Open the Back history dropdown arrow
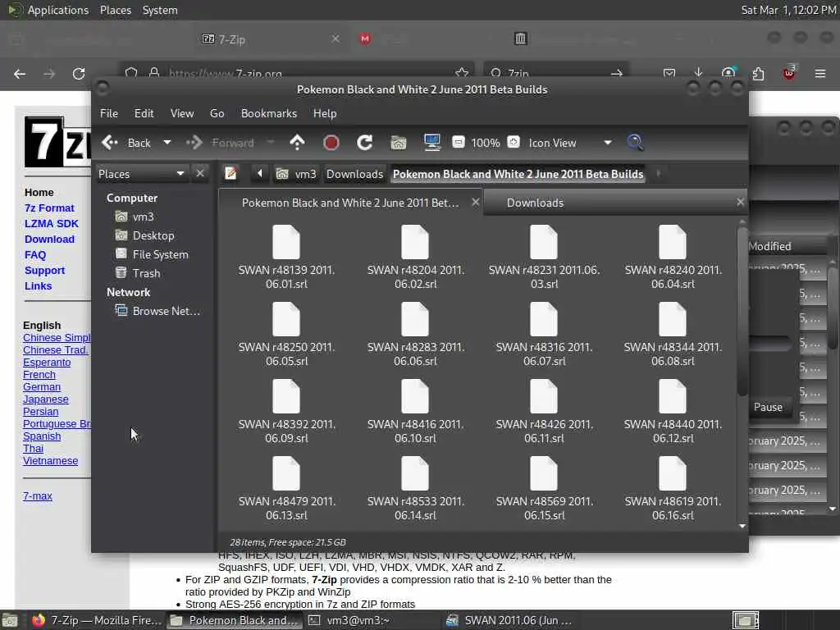840x630 pixels. point(167,143)
